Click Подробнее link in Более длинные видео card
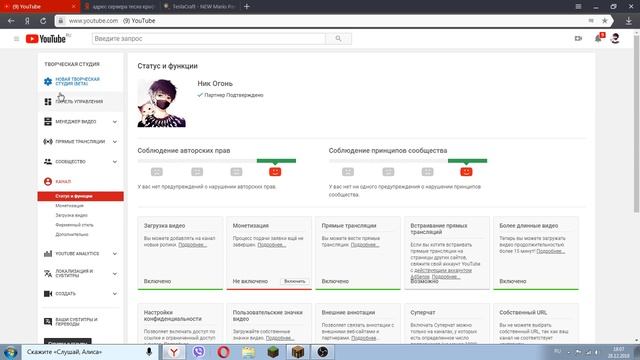Image resolution: width=640 pixels, height=360 pixels. (x=551, y=251)
